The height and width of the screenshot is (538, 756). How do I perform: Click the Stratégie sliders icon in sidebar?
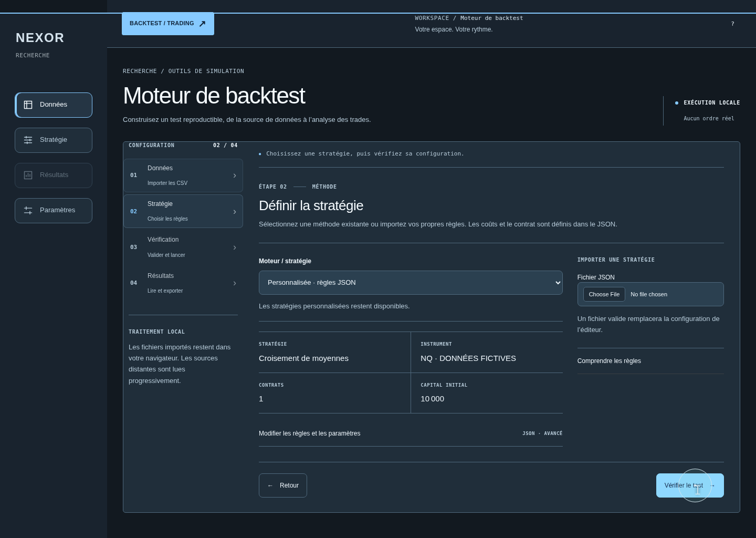(x=28, y=140)
